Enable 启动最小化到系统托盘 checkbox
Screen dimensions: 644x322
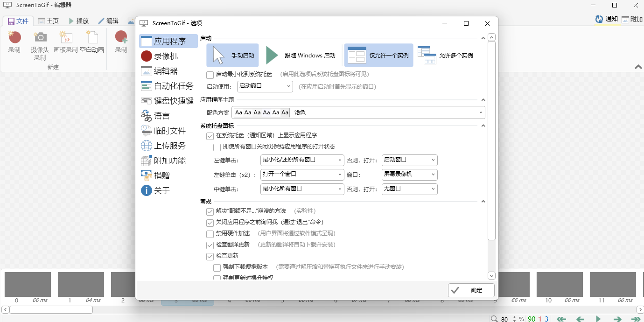[210, 74]
